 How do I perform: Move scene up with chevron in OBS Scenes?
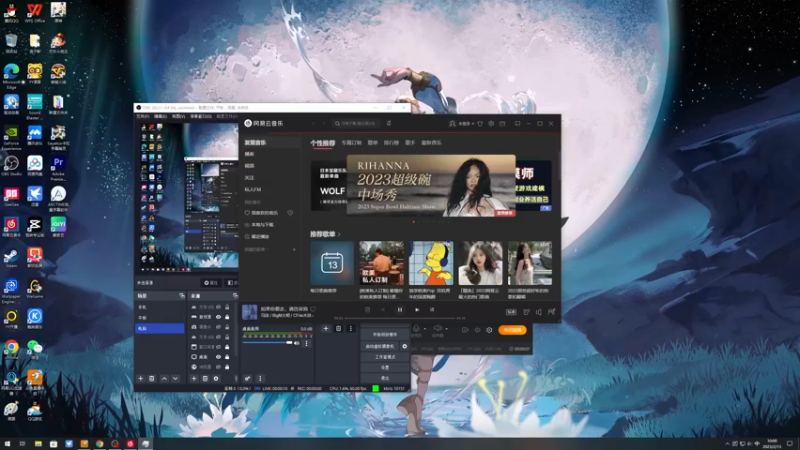(164, 379)
